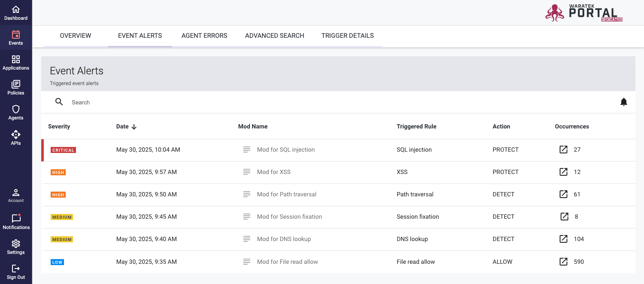Click the Sign Out icon
Viewport: 644px width, 284px height.
(x=16, y=269)
